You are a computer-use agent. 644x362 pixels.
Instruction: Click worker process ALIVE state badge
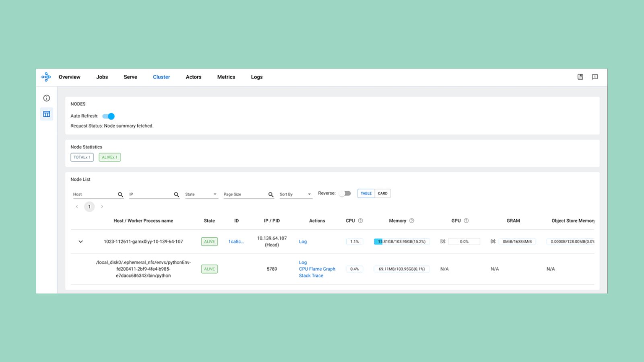point(209,269)
